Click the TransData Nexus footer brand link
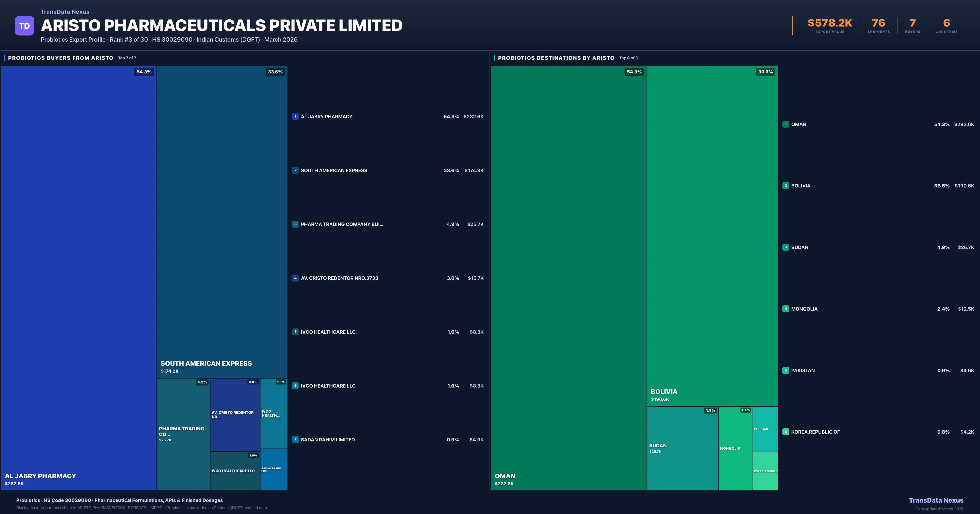This screenshot has height=514, width=980. click(x=936, y=500)
